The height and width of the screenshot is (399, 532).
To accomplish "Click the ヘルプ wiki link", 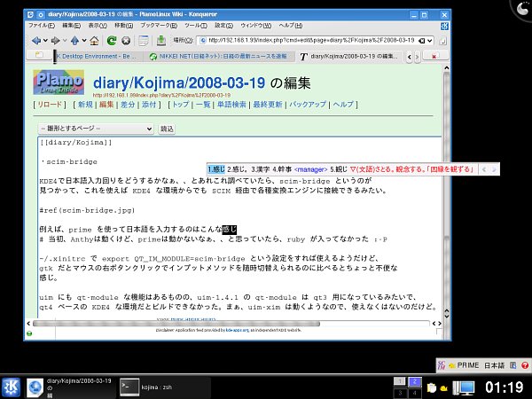I will pyautogui.click(x=343, y=105).
